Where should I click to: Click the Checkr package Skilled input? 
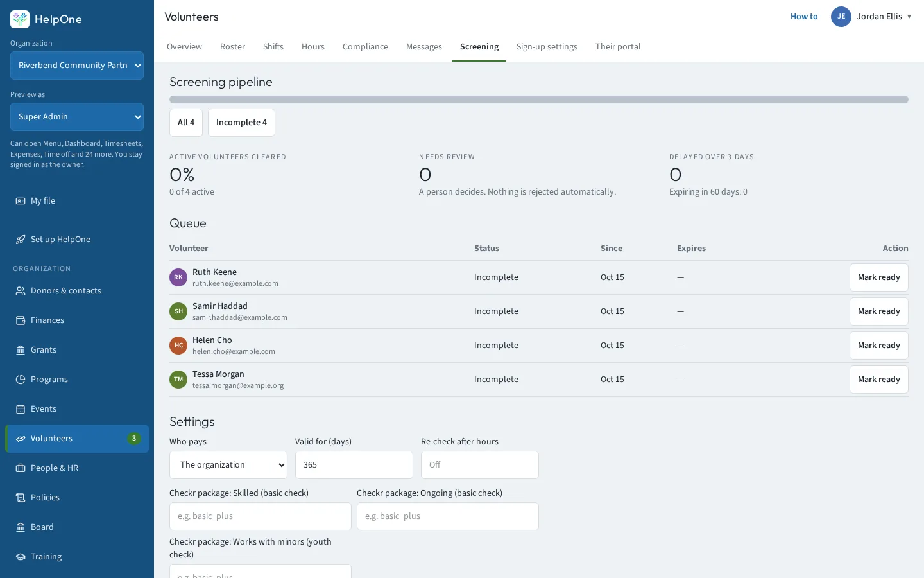tap(261, 516)
